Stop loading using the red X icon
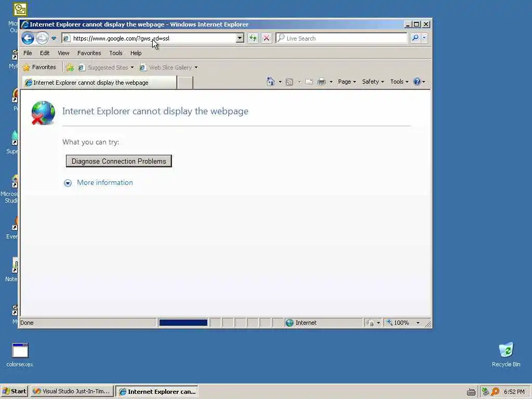The width and height of the screenshot is (532, 399). click(x=267, y=38)
